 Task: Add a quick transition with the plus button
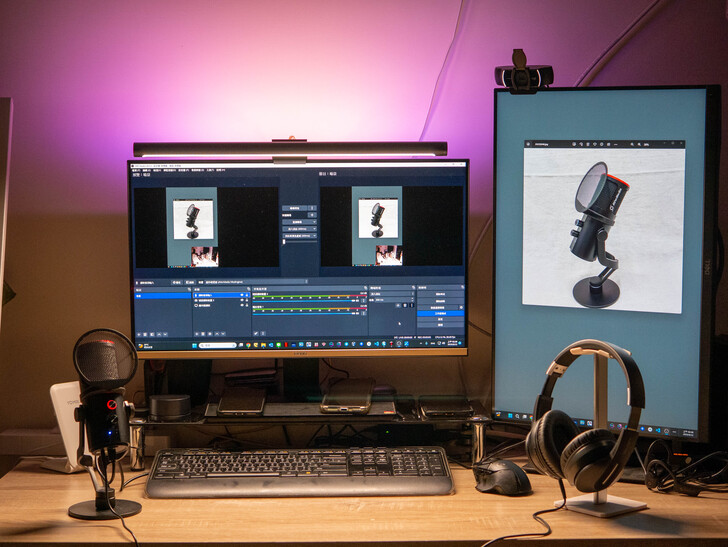coord(312,215)
